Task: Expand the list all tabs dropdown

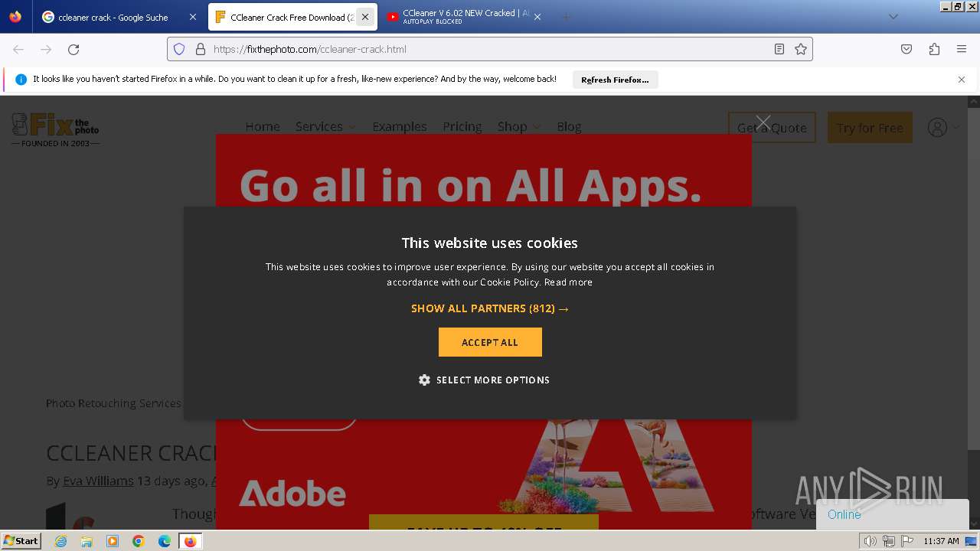Action: [x=893, y=17]
